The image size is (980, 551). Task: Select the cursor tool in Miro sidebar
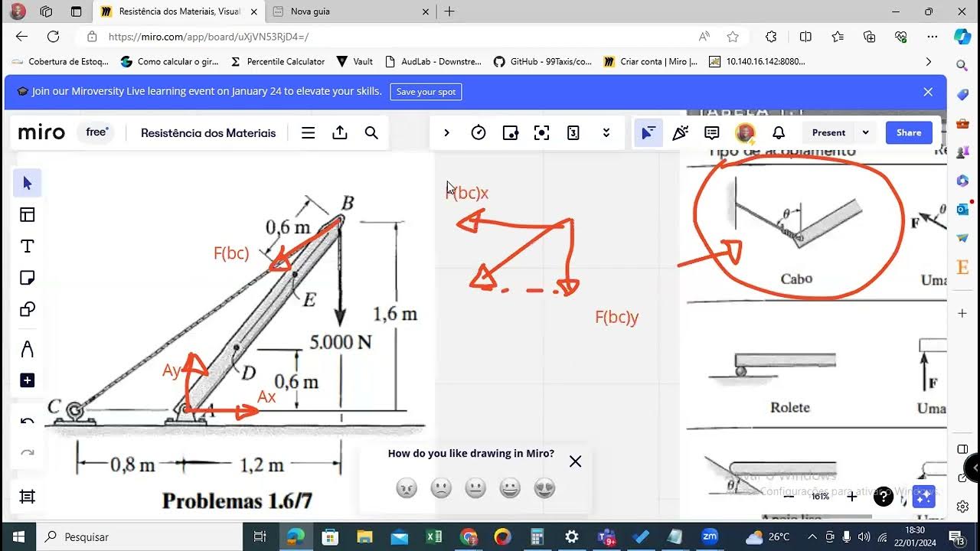point(28,183)
